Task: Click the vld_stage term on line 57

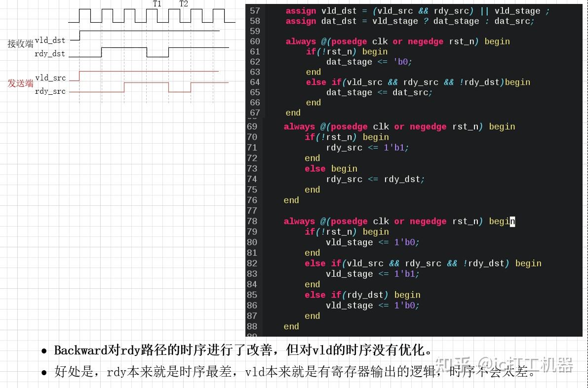Action: pos(517,10)
